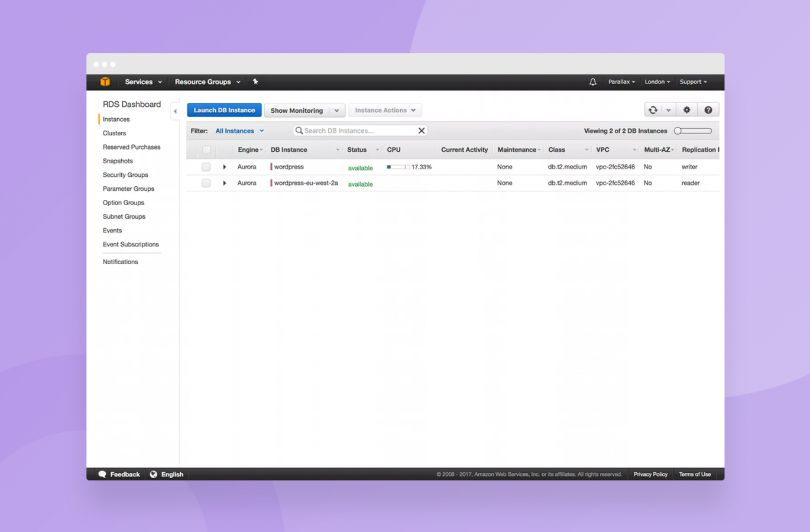Open the Support dropdown menu

pos(693,82)
